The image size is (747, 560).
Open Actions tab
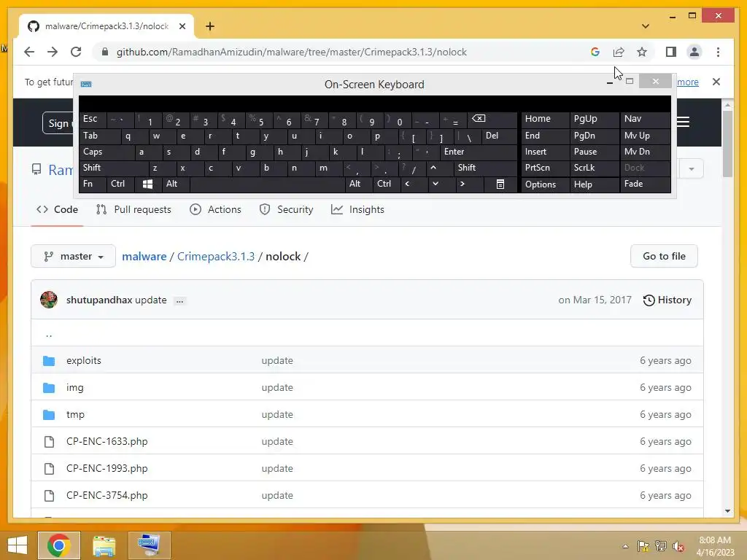[x=215, y=209]
